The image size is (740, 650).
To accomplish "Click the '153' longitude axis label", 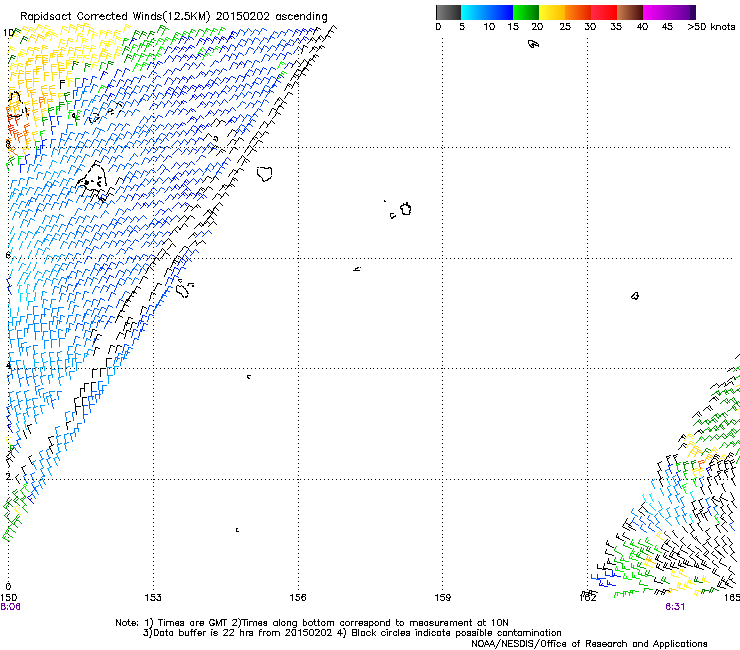I will [153, 598].
